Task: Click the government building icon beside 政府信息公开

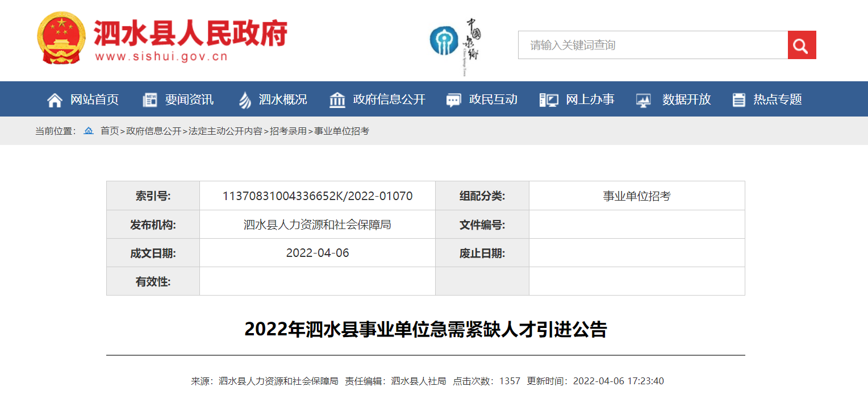Action: [337, 100]
